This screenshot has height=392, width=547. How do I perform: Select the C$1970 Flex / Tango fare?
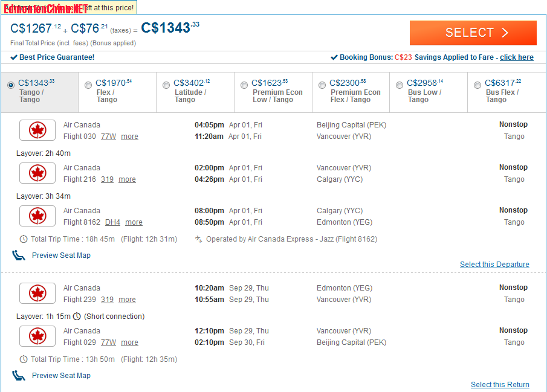pos(88,85)
